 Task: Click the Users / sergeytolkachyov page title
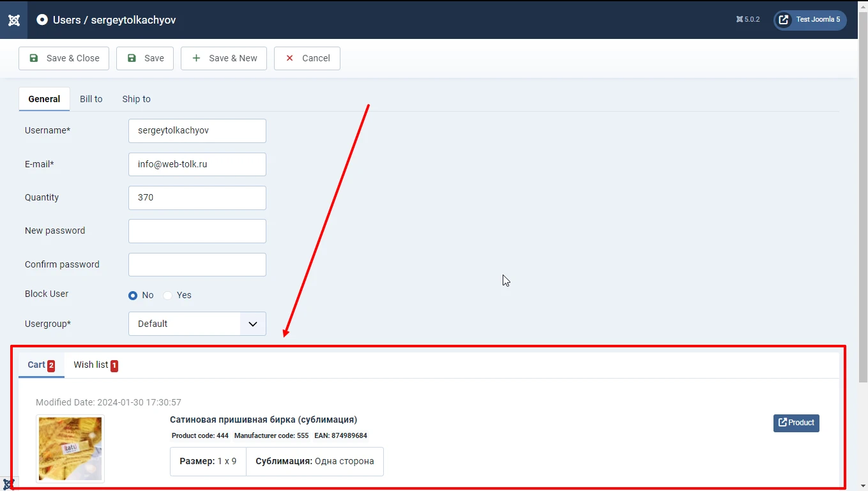click(114, 20)
